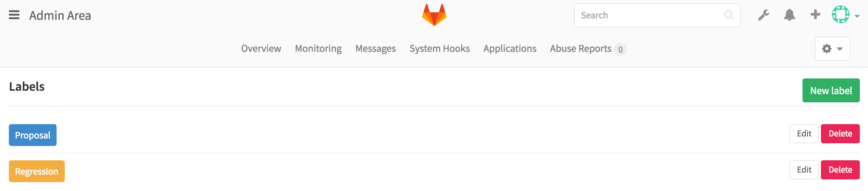
Task: View the Abuse Reports tab
Action: pos(581,49)
